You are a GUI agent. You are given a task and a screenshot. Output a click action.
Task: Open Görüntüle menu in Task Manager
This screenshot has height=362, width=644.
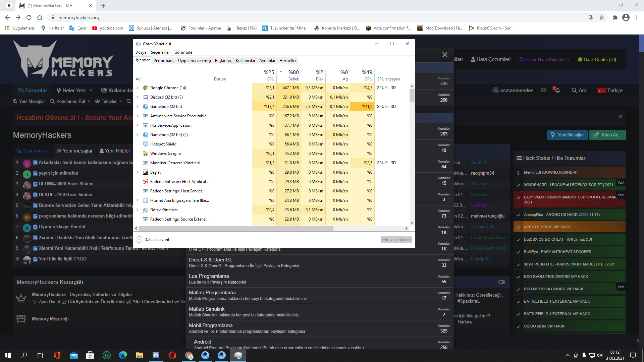[x=183, y=52]
